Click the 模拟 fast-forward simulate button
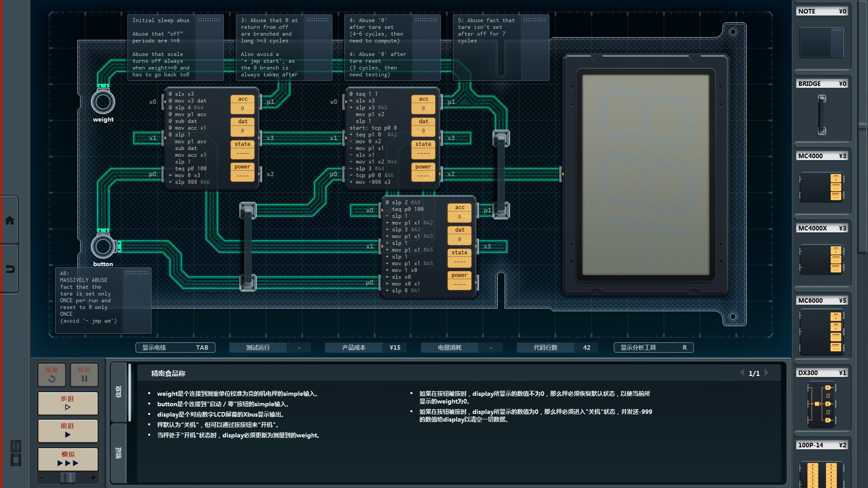The image size is (868, 488). coord(68,459)
